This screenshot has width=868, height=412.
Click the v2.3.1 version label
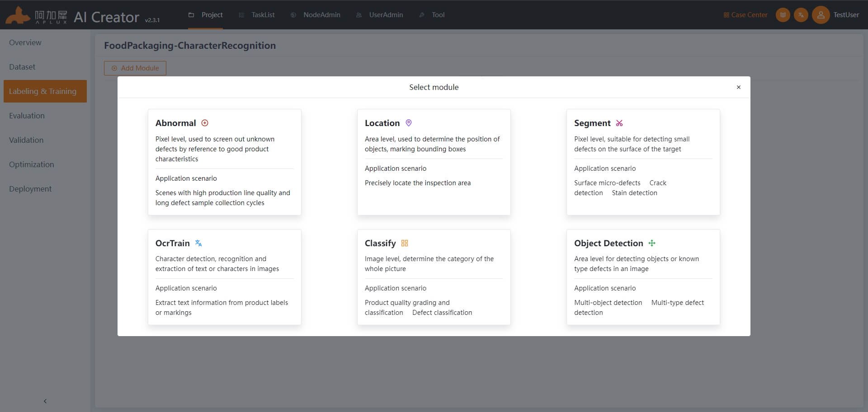pyautogui.click(x=152, y=20)
